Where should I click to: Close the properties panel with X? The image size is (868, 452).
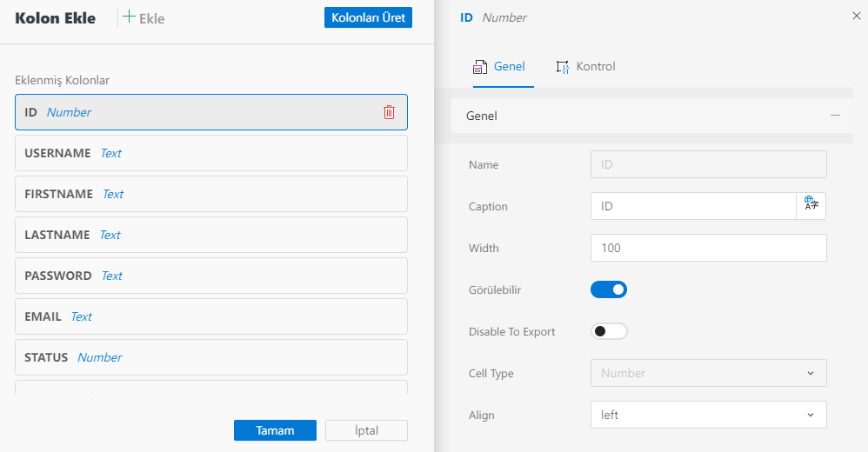(857, 16)
